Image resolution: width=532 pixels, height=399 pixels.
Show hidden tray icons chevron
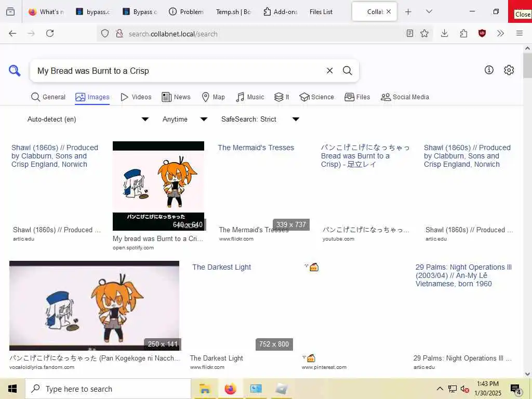coord(440,389)
